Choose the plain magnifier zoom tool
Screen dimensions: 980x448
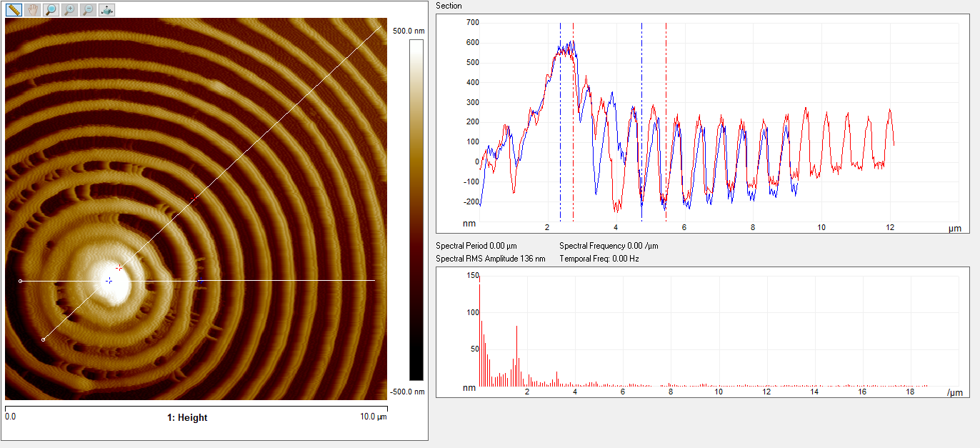[51, 10]
